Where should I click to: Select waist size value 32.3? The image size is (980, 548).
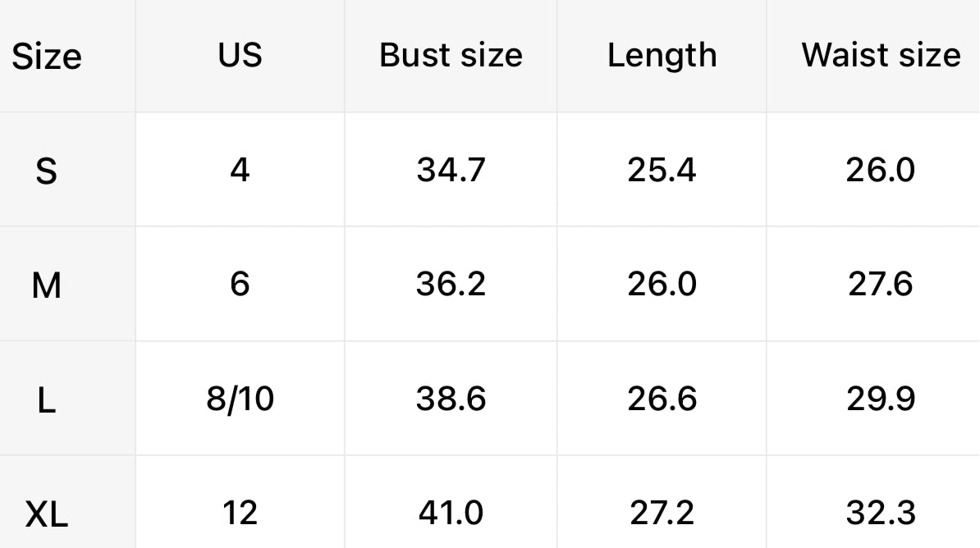pos(881,514)
